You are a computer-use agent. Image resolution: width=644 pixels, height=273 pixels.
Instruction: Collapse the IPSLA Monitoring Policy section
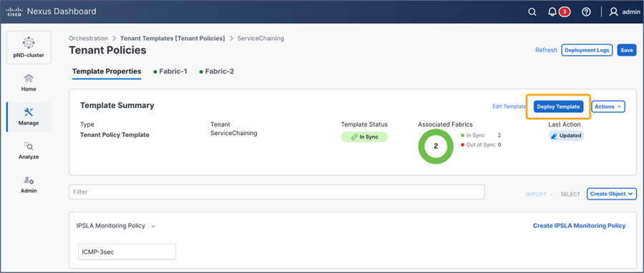153,226
